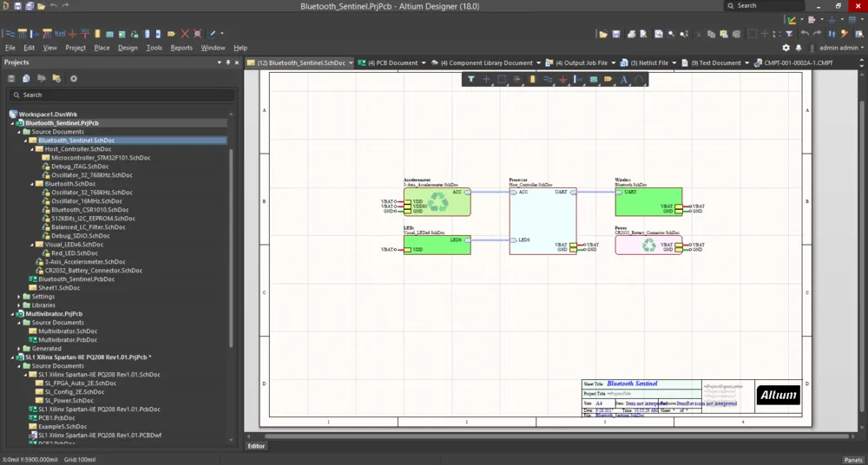The image size is (868, 465).
Task: Open the drawing tools pencil icon
Action: 213,34
